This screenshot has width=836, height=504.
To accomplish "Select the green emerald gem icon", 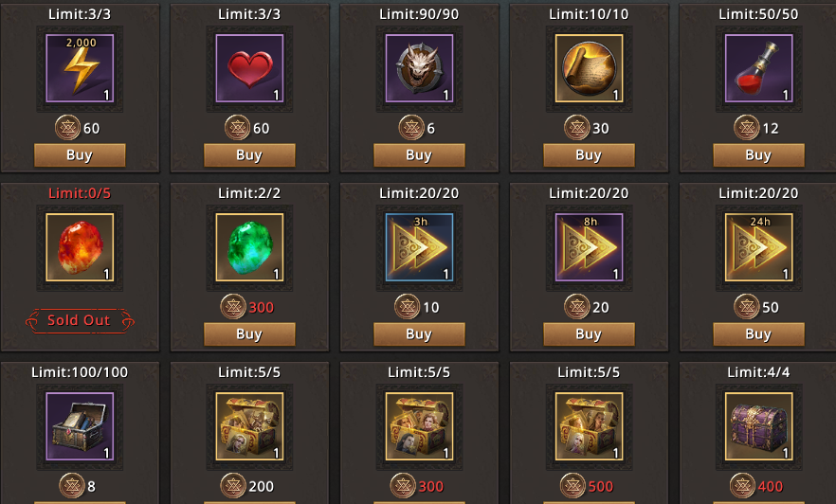I will pos(249,247).
